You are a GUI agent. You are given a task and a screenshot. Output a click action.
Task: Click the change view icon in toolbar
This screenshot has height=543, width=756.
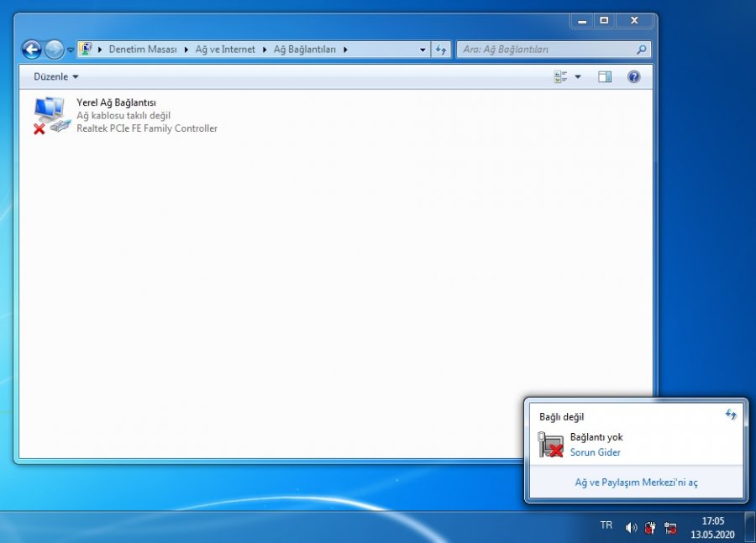(x=560, y=77)
